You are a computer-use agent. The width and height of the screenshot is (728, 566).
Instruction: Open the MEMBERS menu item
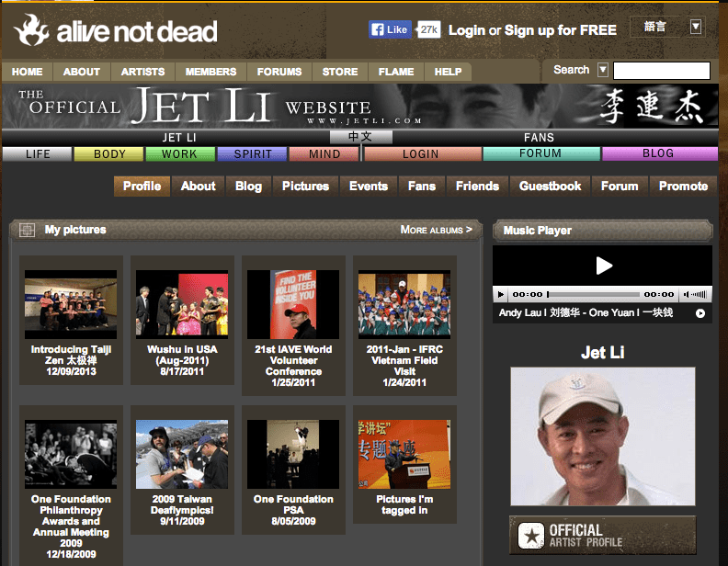pyautogui.click(x=210, y=72)
